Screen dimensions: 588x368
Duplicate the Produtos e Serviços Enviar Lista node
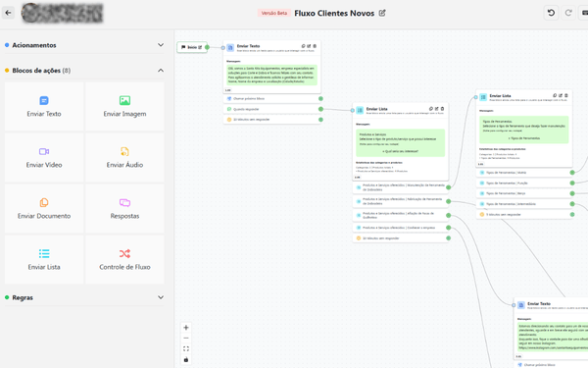click(x=431, y=109)
